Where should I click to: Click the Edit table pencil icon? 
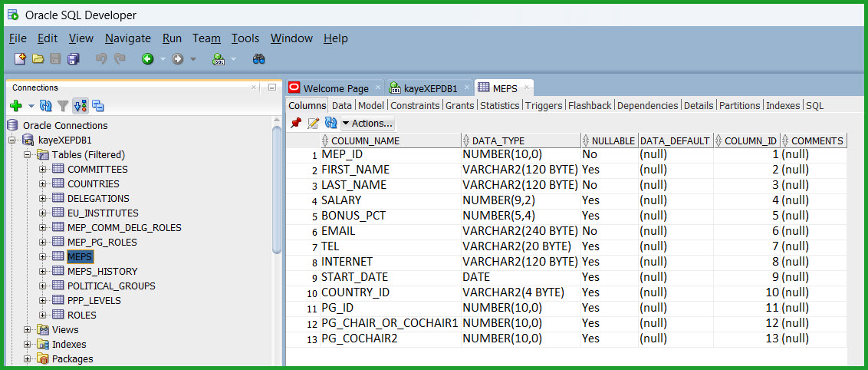point(314,123)
